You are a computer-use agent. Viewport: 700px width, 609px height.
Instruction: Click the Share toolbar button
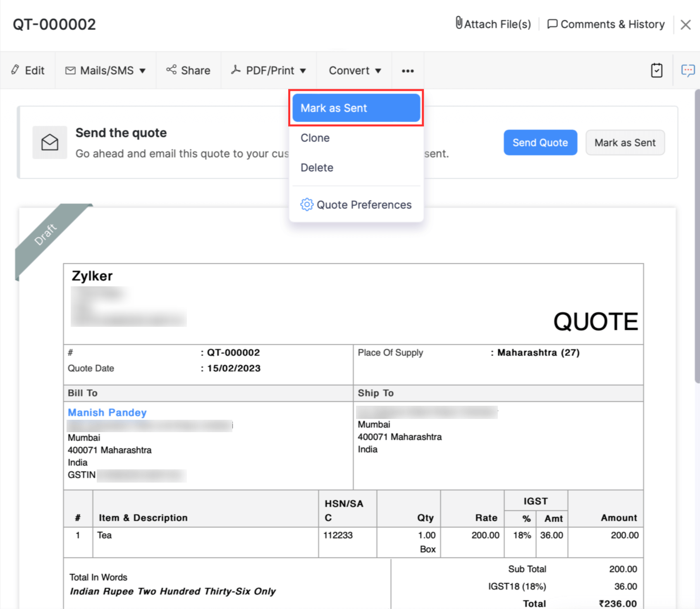click(x=188, y=71)
